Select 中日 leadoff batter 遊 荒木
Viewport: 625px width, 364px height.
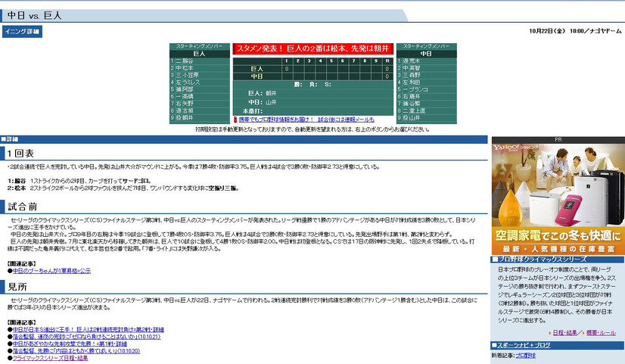427,61
